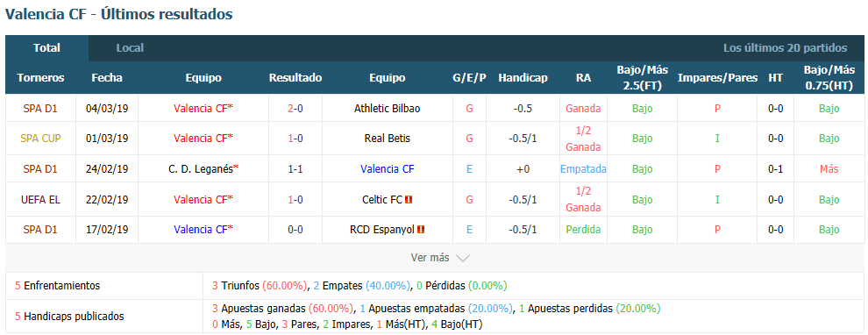
Task: Open Celtic FC team name link
Action: (382, 199)
